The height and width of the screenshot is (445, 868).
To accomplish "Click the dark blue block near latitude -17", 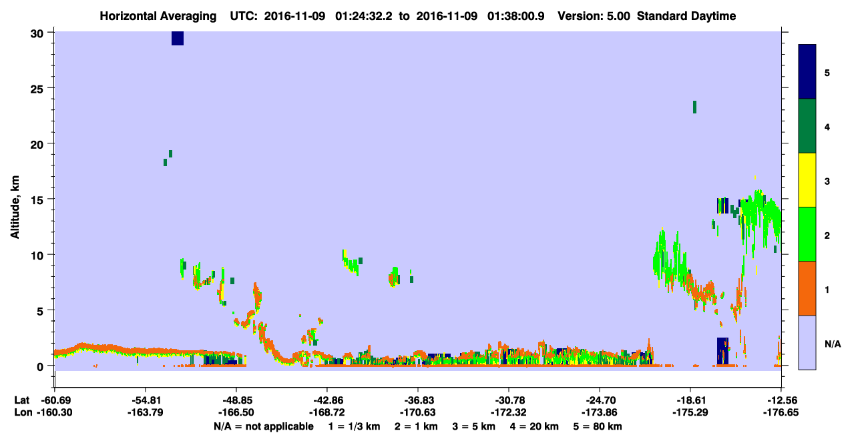I will pyautogui.click(x=722, y=351).
